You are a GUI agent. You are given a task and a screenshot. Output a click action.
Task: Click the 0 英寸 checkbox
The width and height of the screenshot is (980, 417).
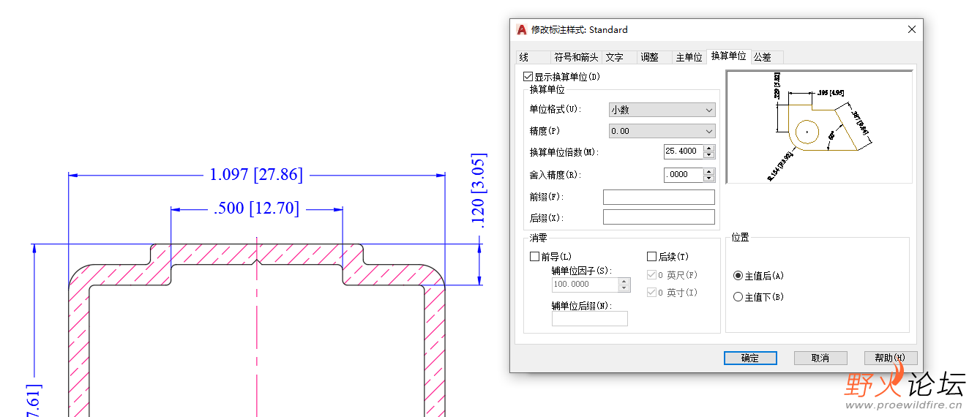651,293
